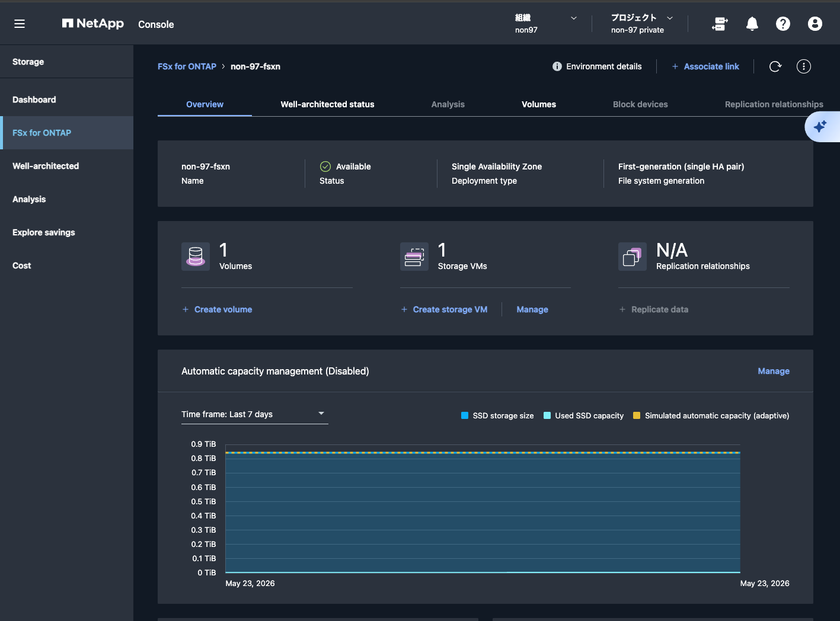Screen dimensions: 840x621
Task: Go to Dashboard in the sidebar
Action: pyautogui.click(x=66, y=100)
